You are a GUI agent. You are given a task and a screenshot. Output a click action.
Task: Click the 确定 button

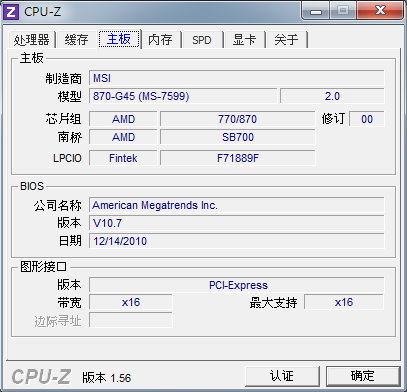click(x=363, y=376)
